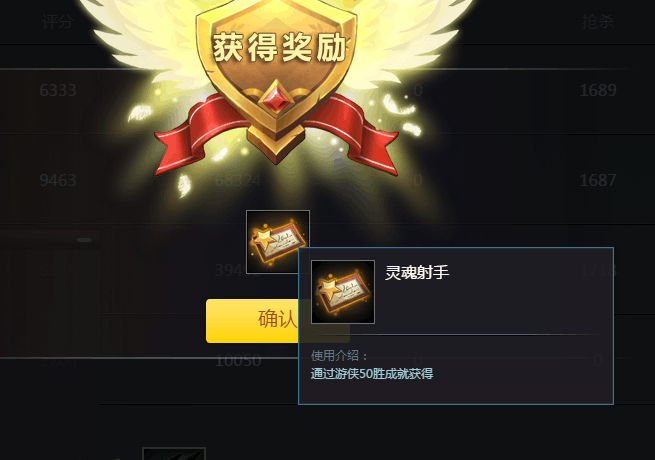655x460 pixels.
Task: Click the 1689 value in 抢杀 column
Action: [598, 90]
